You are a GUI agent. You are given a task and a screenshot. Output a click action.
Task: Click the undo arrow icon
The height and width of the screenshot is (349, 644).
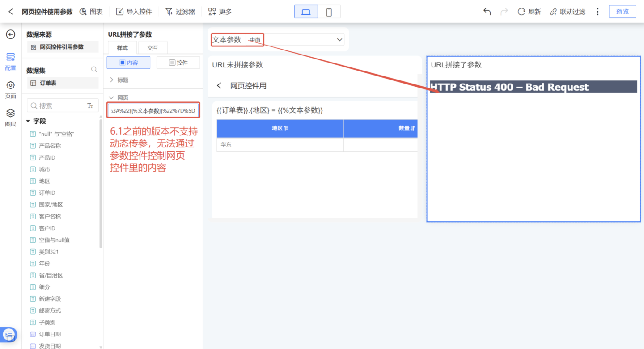(x=487, y=12)
